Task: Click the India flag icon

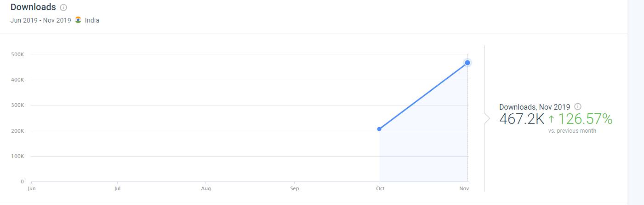Action: 78,20
